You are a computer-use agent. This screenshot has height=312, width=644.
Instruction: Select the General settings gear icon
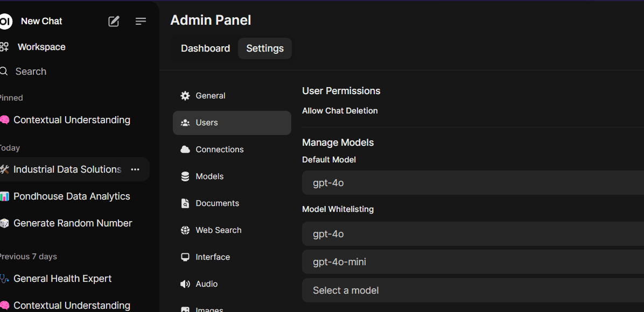(x=185, y=95)
